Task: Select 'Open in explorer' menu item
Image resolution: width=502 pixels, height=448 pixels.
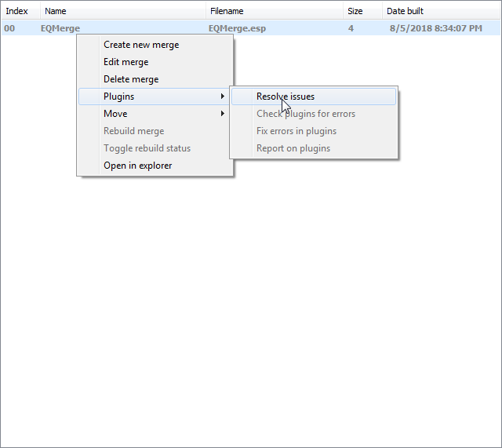Action: click(155, 166)
